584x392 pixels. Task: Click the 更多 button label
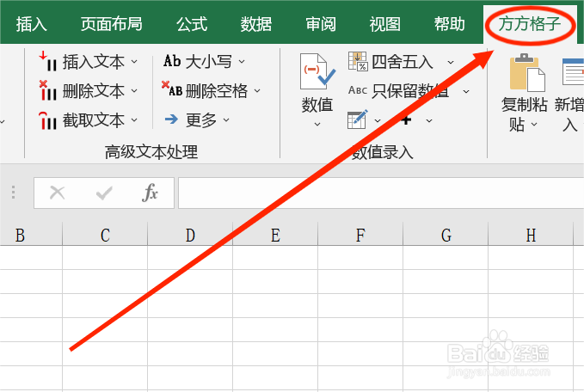tap(201, 120)
